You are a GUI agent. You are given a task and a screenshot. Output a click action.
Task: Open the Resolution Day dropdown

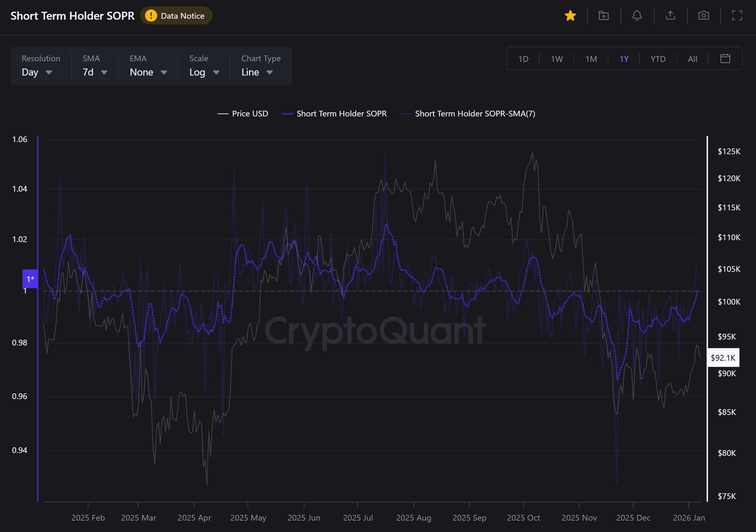tap(37, 72)
